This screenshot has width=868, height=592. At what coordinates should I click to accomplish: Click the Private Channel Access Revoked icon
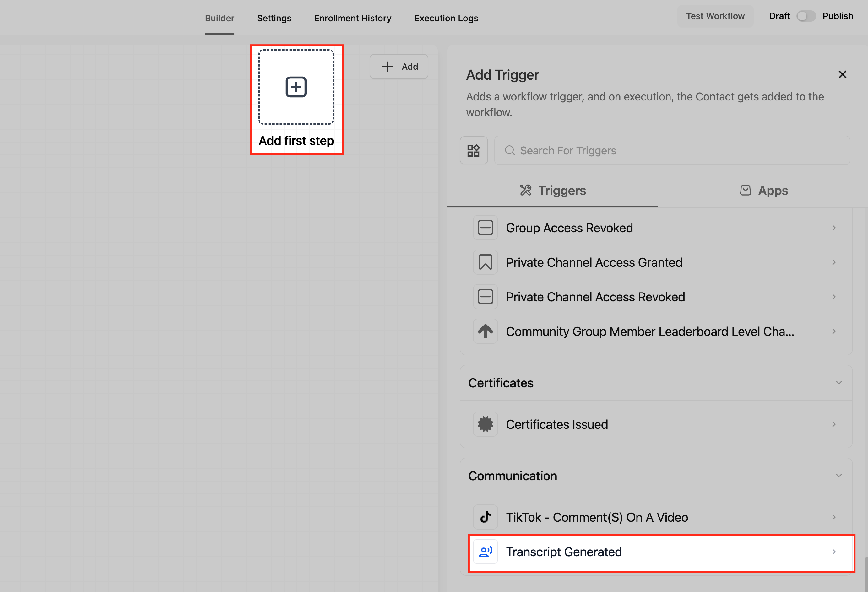485,297
